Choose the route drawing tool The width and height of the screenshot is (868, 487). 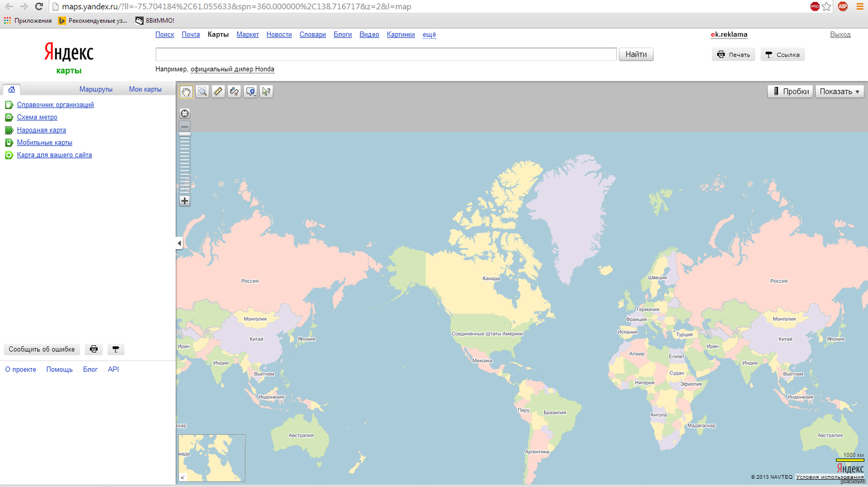click(x=234, y=92)
